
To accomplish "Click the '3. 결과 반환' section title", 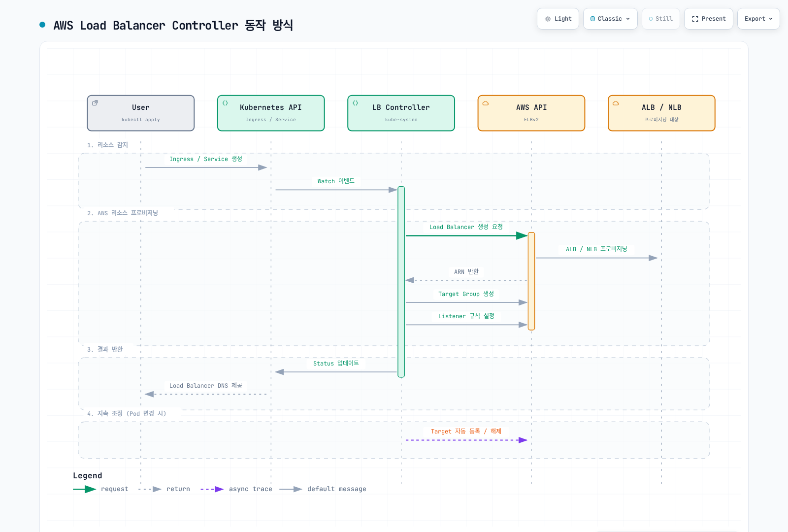I will [x=105, y=349].
